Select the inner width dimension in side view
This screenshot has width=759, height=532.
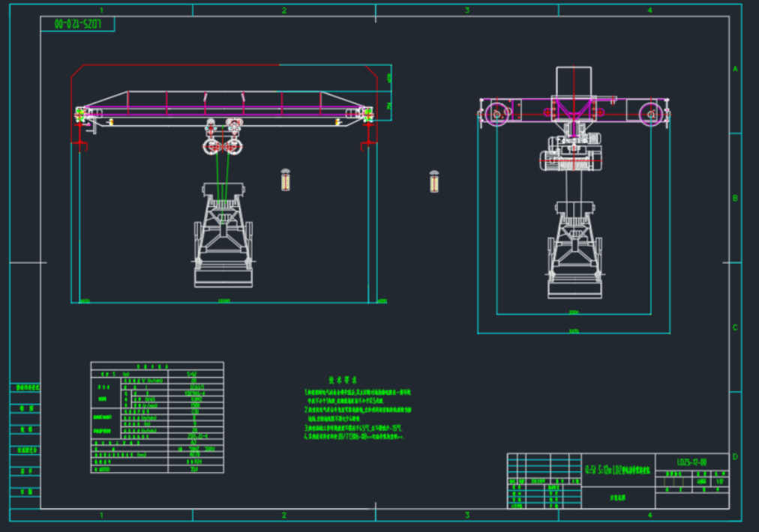click(574, 312)
